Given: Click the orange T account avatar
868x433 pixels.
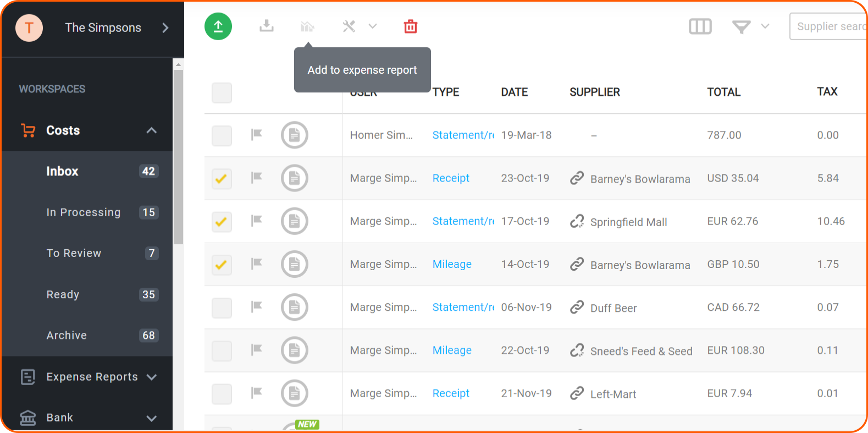Looking at the screenshot, I should (x=29, y=28).
